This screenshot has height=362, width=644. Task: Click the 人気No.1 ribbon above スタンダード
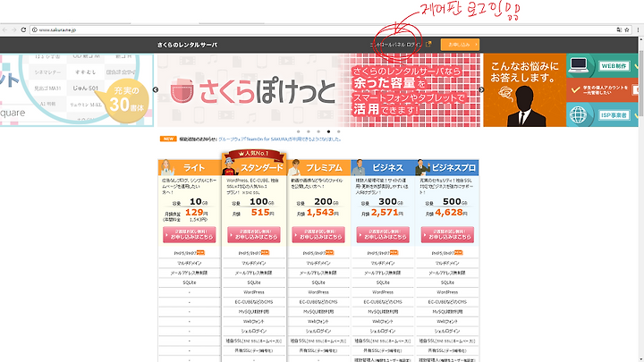coord(254,154)
